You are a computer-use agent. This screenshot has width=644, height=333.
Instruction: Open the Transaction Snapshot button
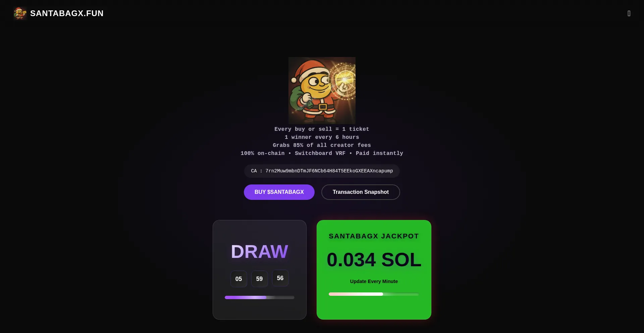tap(361, 192)
